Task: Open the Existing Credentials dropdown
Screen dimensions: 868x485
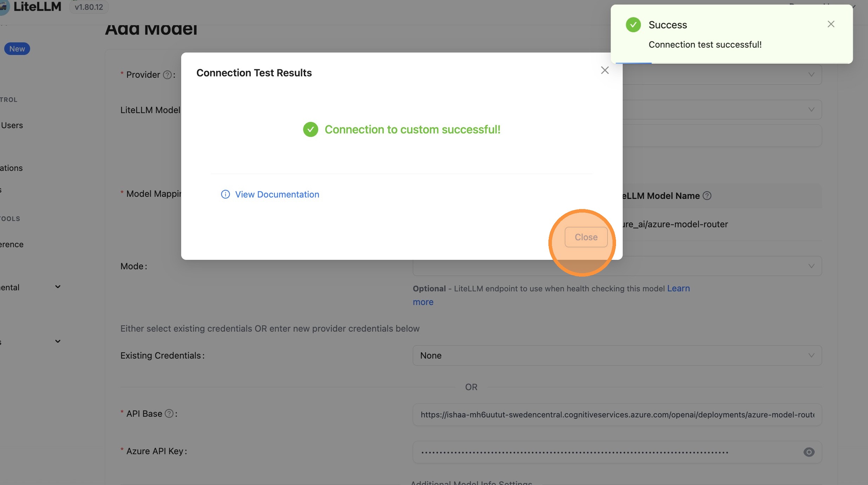Action: tap(617, 355)
